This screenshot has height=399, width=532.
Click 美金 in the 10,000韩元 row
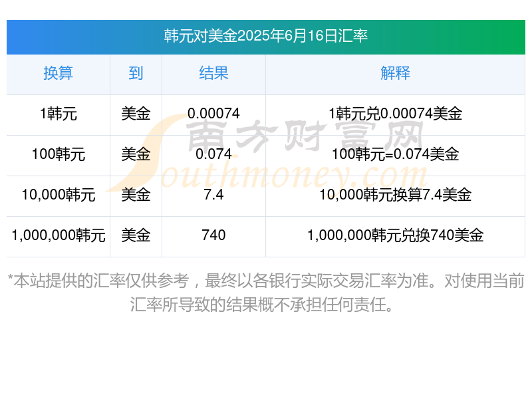point(136,195)
